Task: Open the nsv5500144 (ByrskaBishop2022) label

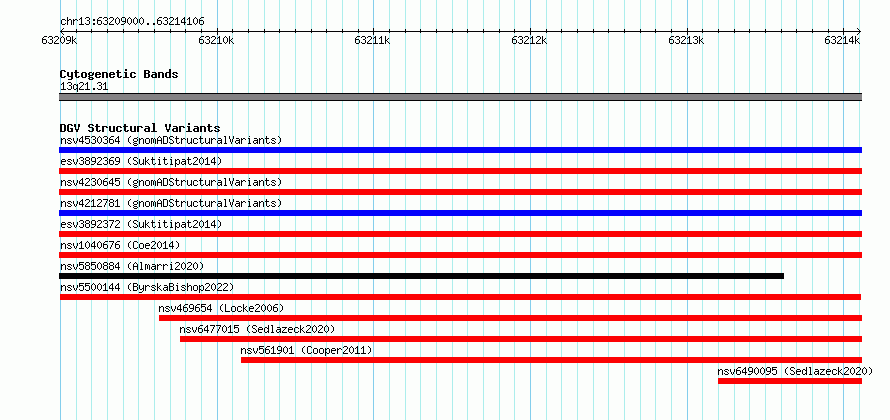Action: [146, 287]
